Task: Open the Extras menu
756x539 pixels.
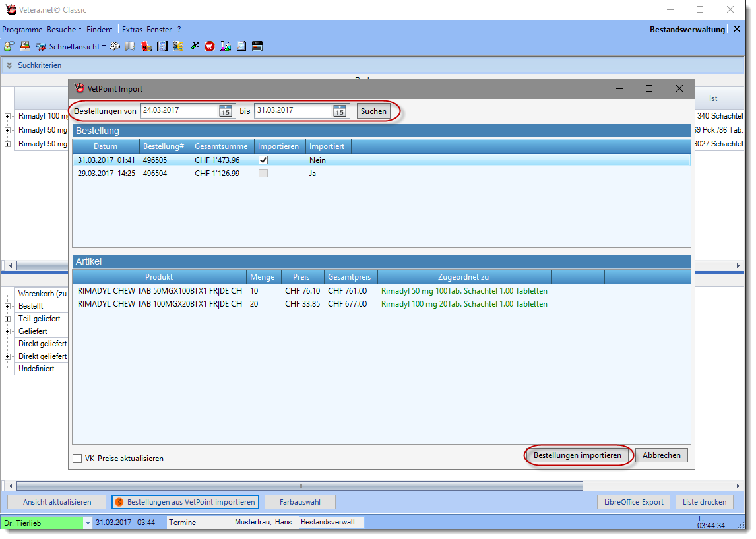Action: [132, 30]
